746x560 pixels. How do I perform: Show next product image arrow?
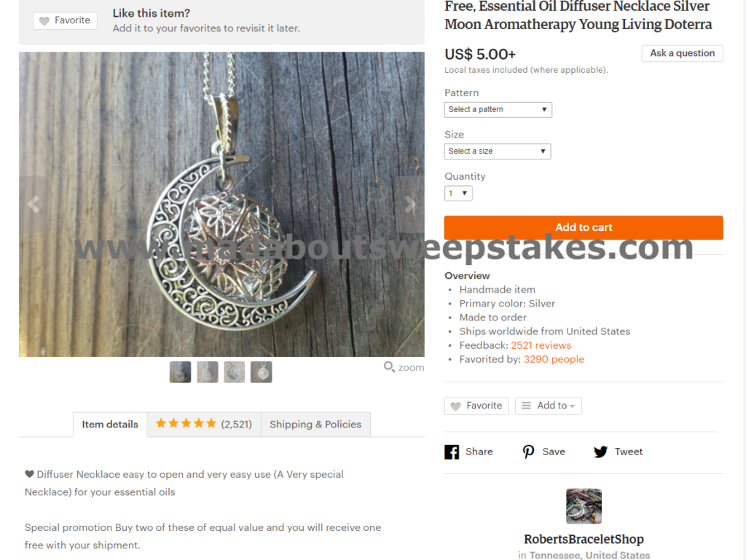pyautogui.click(x=409, y=205)
